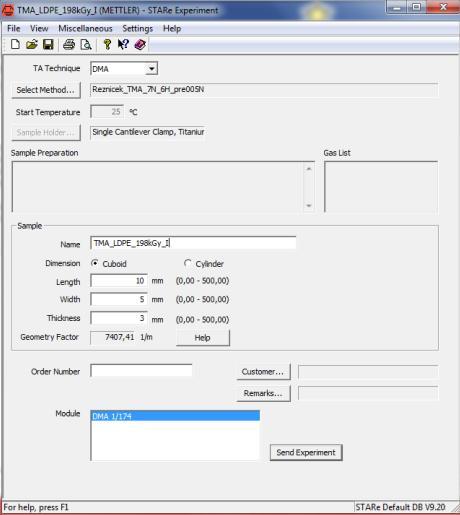The image size is (460, 515).
Task: Select the Cylinder dimension option
Action: 188,263
